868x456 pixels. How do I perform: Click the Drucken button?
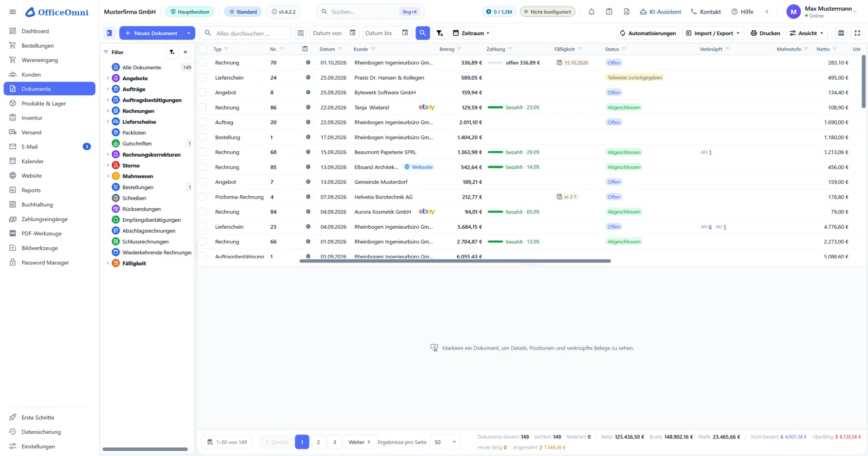765,33
